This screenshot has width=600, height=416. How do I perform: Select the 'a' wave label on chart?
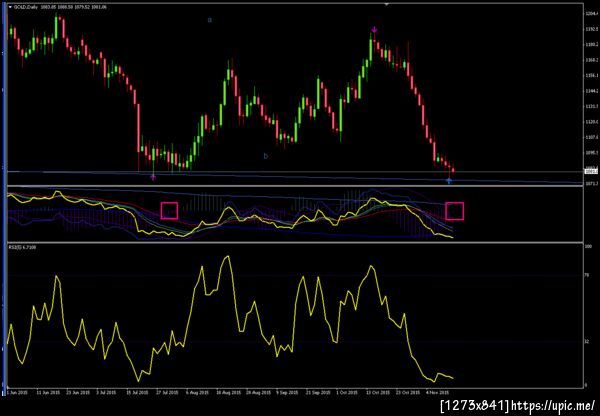tap(210, 20)
